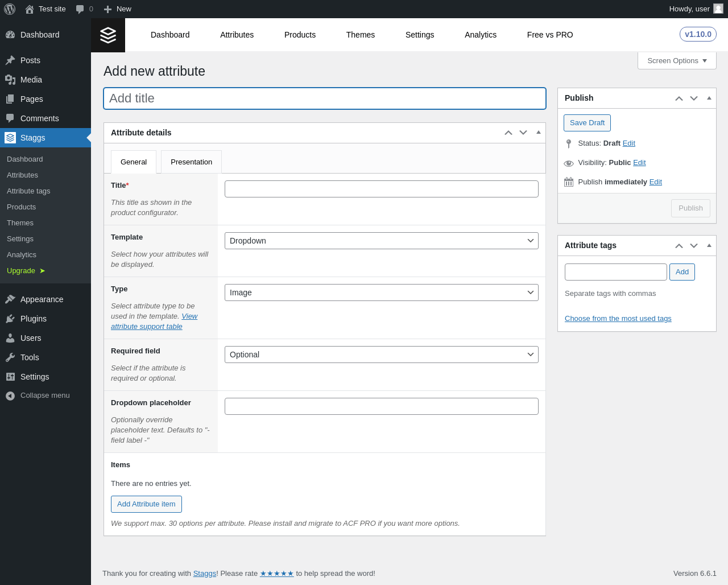Click the Collapse menu arrow icon
This screenshot has width=728, height=585.
click(x=10, y=396)
